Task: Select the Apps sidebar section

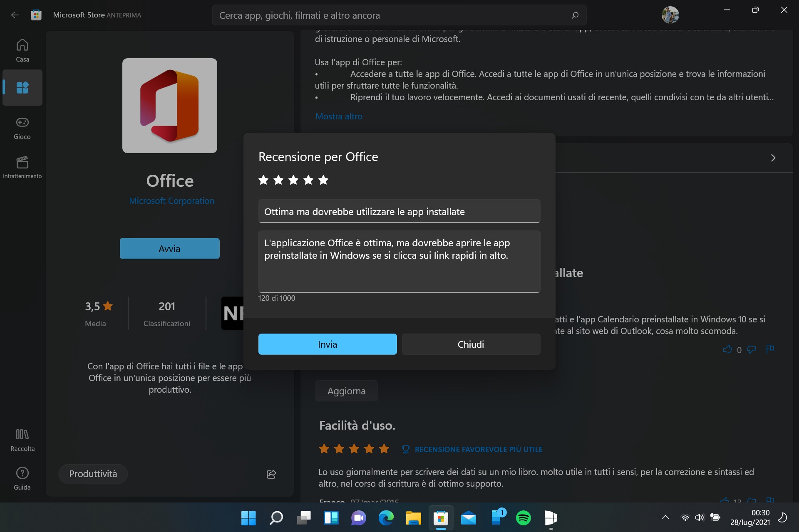Action: [x=22, y=87]
